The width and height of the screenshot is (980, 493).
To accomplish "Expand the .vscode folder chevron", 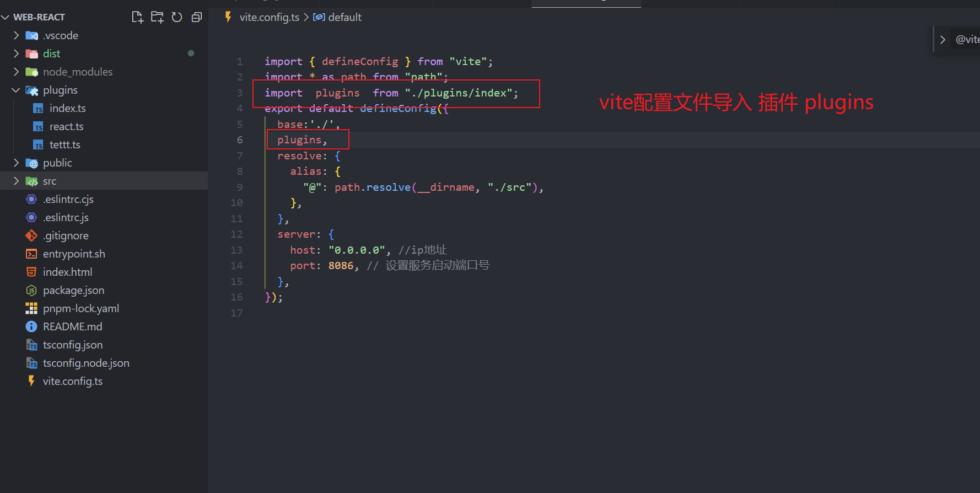I will point(16,35).
